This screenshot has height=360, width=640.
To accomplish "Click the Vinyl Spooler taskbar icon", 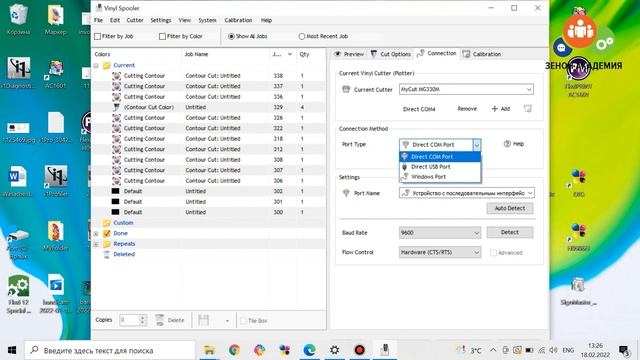I will 384,350.
